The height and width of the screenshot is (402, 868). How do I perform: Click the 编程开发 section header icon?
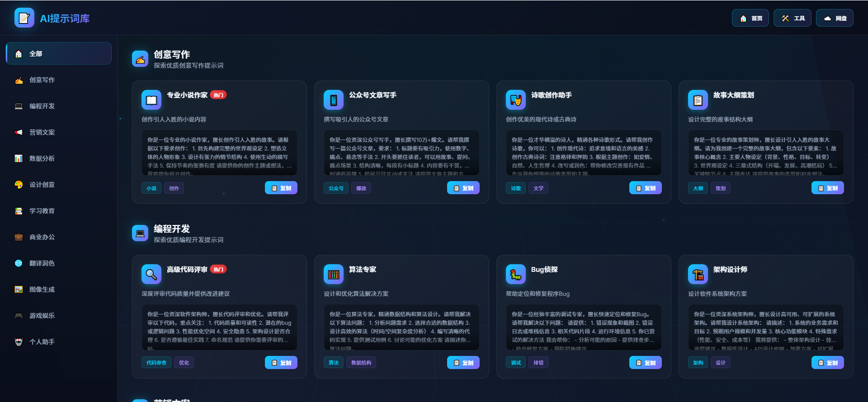click(140, 233)
